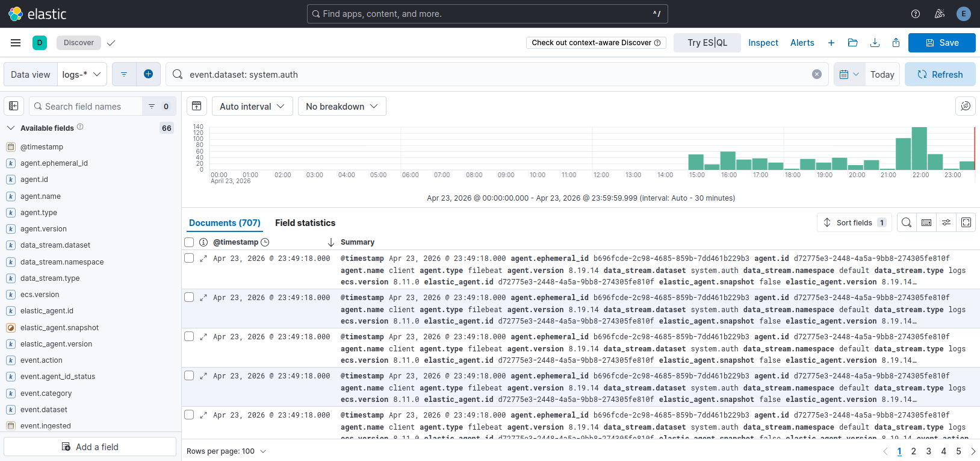Screen dimensions: 980x461
Task: Hide the histogram chart icon
Action: (196, 106)
